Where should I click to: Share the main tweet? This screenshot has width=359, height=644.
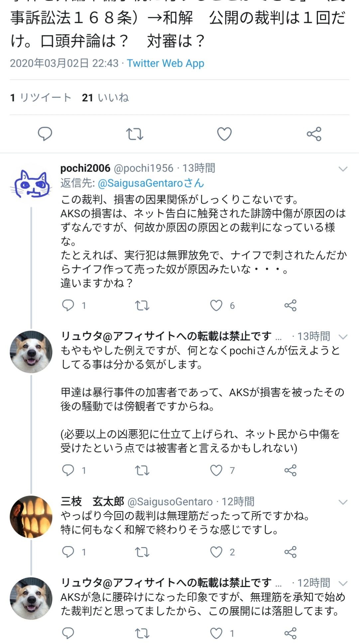pyautogui.click(x=314, y=134)
